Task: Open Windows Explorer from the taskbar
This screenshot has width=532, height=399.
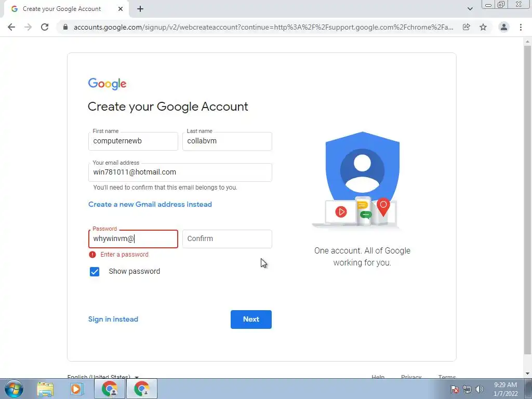Action: click(45, 389)
